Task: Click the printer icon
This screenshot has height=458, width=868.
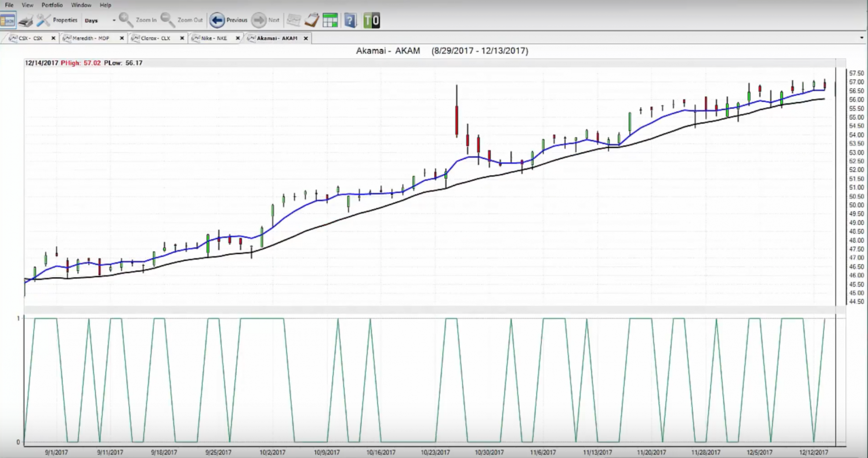Action: click(x=26, y=21)
